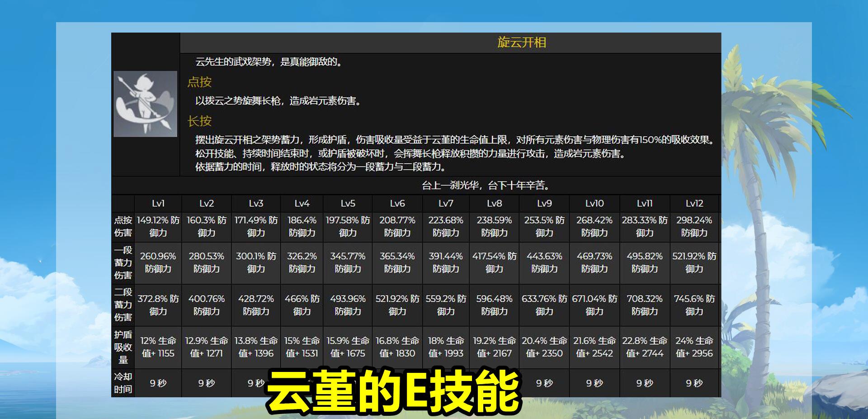The image size is (868, 419).
Task: Click the Lv9 column header
Action: [544, 204]
